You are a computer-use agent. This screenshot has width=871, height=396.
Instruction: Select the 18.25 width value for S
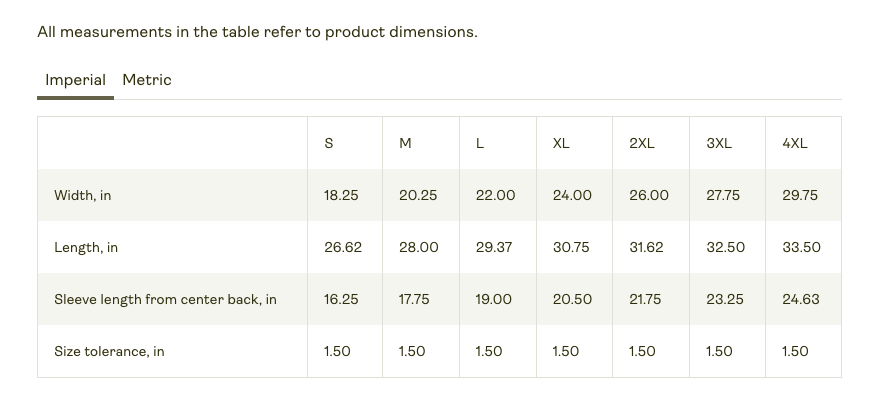tap(342, 196)
